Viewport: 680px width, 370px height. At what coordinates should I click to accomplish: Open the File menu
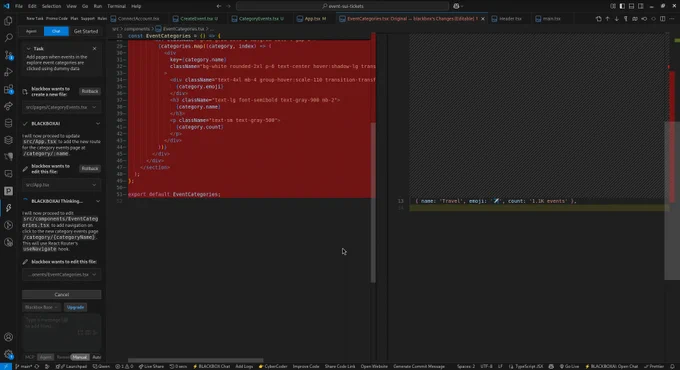pyautogui.click(x=19, y=6)
